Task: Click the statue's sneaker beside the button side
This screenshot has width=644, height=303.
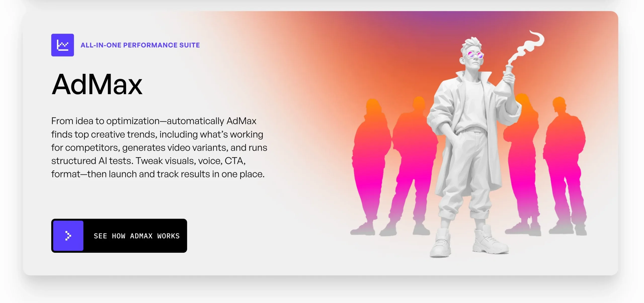Action: (441, 243)
